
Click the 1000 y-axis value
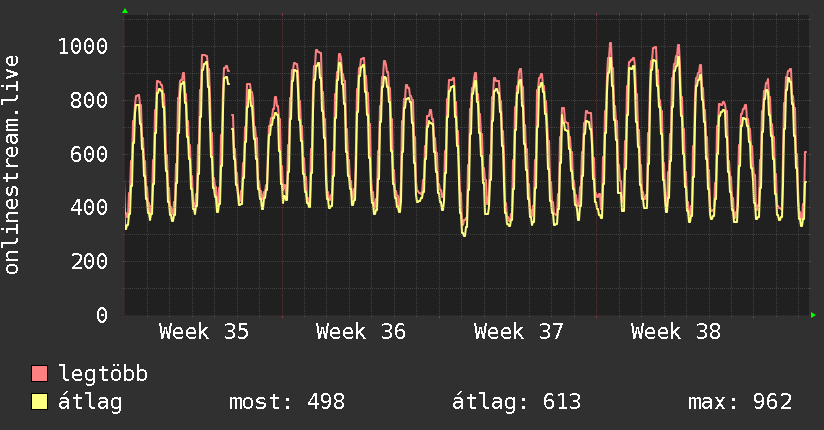pyautogui.click(x=83, y=47)
